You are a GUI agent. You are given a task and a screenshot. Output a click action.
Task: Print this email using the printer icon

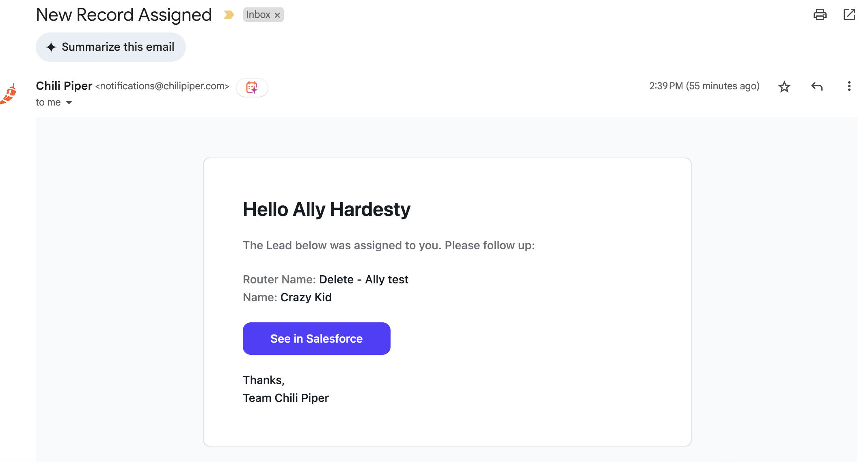point(820,15)
